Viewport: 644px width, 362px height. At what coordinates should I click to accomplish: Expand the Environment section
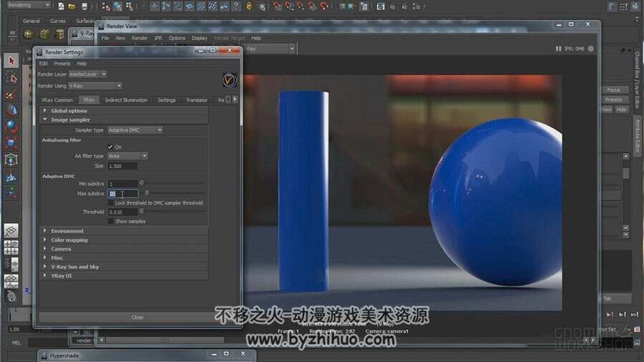124,231
